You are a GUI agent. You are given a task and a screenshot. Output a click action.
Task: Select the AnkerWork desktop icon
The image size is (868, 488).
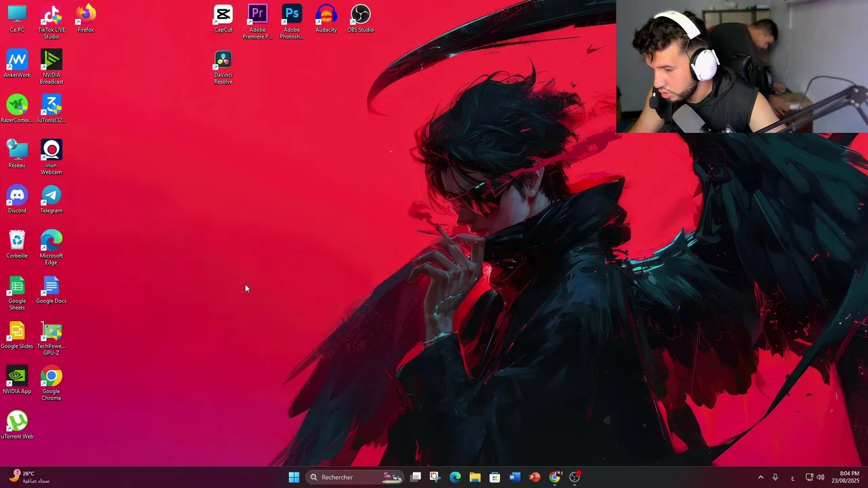pos(17,64)
